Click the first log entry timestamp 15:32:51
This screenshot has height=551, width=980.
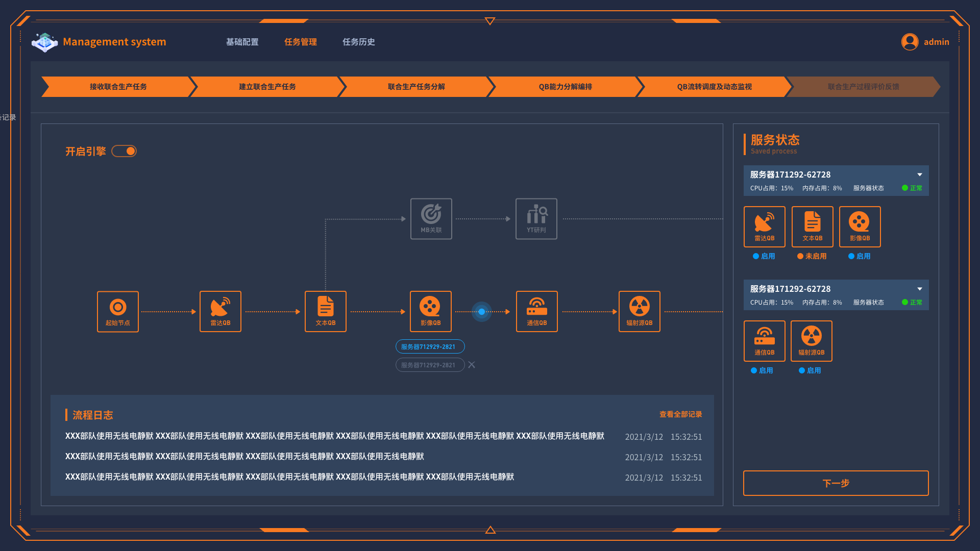[x=687, y=437]
